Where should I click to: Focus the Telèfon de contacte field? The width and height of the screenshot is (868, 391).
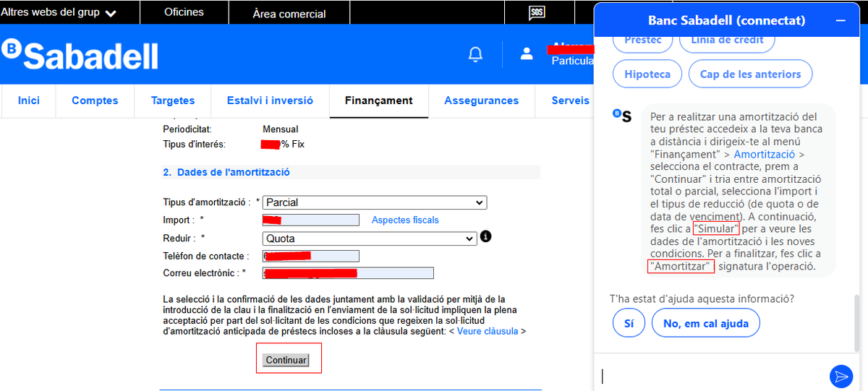[x=311, y=256]
